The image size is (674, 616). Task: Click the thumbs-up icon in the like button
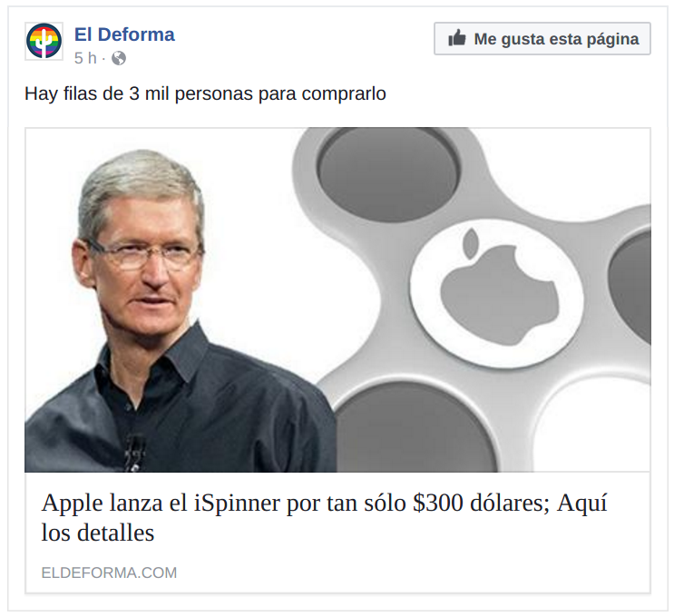457,38
